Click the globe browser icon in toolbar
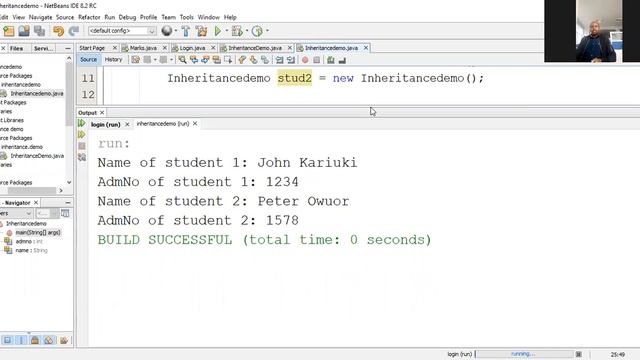 point(167,31)
